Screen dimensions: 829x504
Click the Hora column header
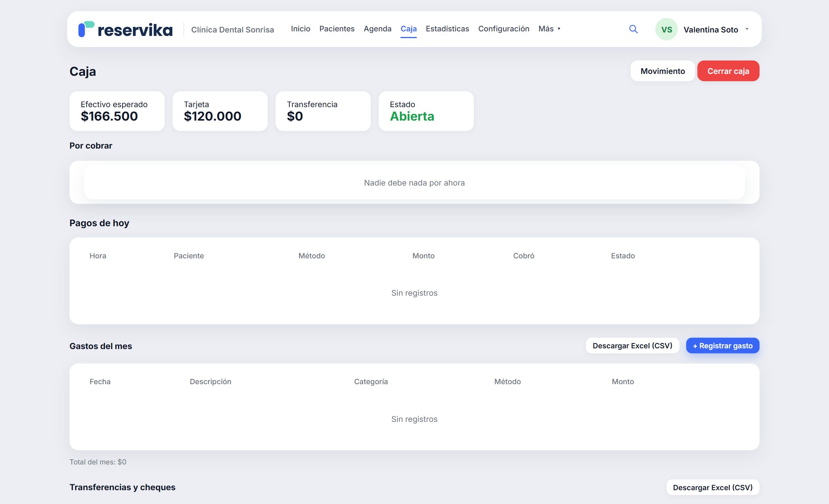click(x=98, y=256)
